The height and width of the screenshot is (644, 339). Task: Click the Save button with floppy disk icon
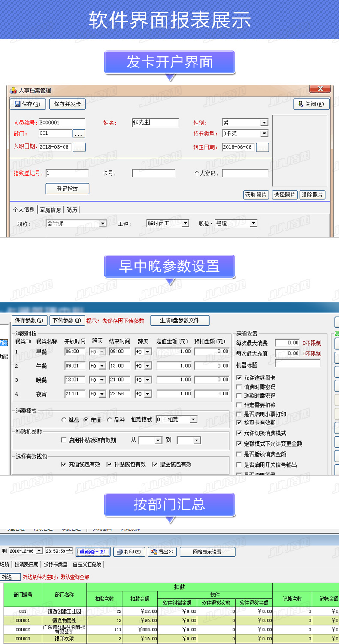pyautogui.click(x=28, y=104)
